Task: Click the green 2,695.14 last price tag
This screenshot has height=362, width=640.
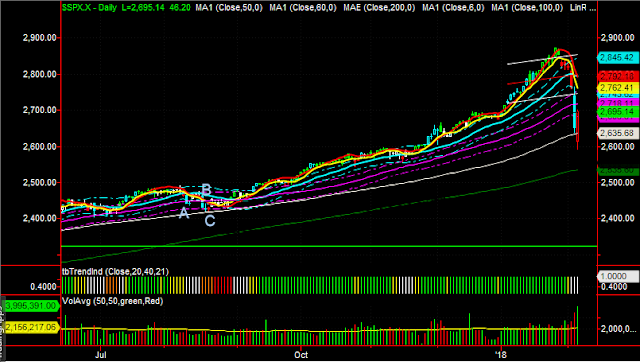Action: click(x=618, y=111)
